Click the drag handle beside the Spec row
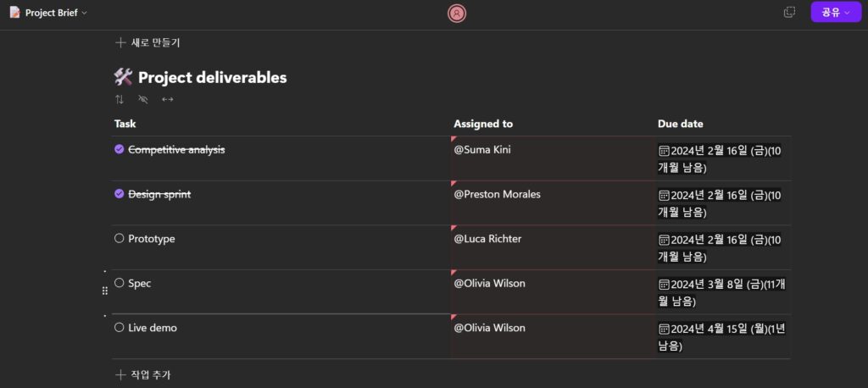This screenshot has width=868, height=388. 105,291
